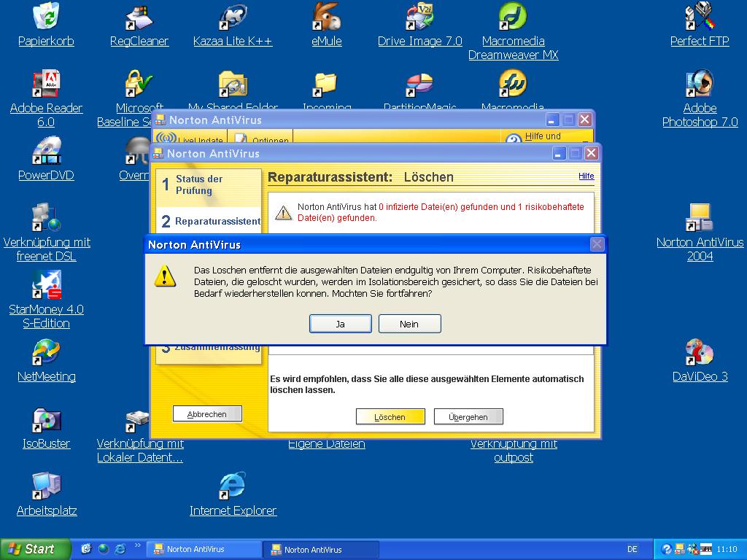Open Optionen in the back Norton window
The image size is (747, 560).
pyautogui.click(x=260, y=136)
